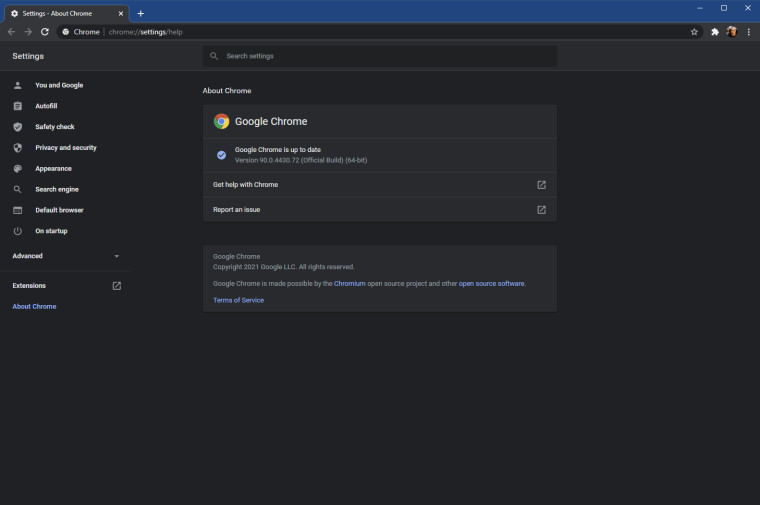Image resolution: width=760 pixels, height=505 pixels.
Task: Click the magnifier icon in Search settings
Action: [214, 56]
